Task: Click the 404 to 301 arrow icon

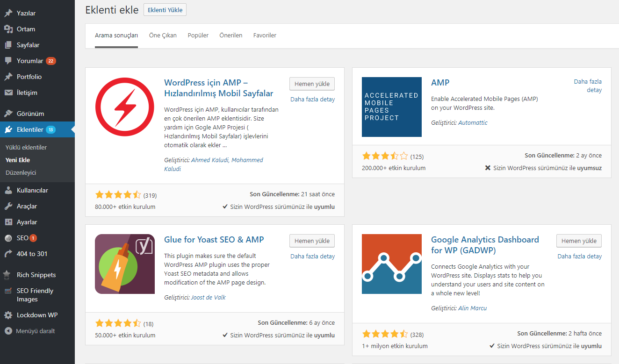Action: coord(8,254)
